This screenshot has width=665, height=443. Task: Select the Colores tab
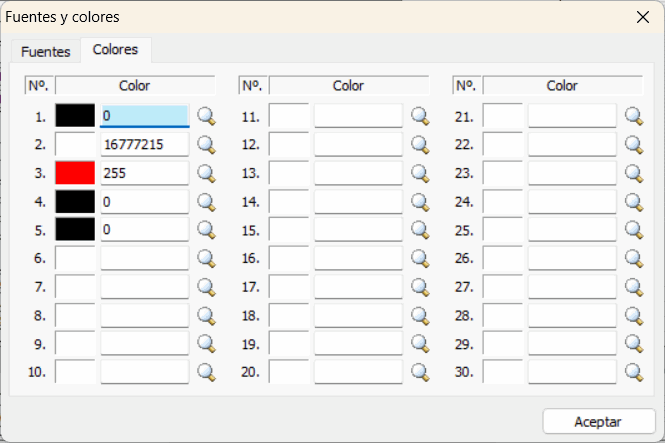coord(115,50)
